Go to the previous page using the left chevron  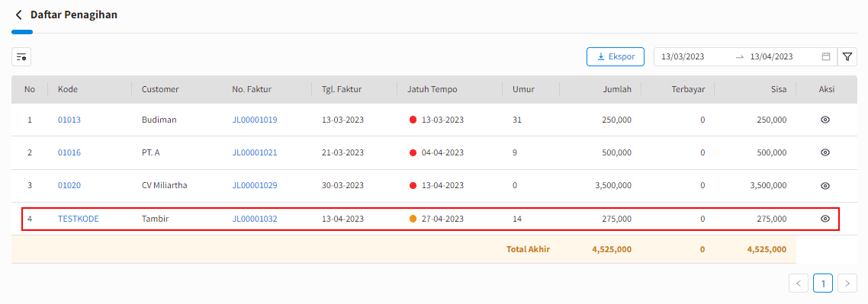(799, 283)
